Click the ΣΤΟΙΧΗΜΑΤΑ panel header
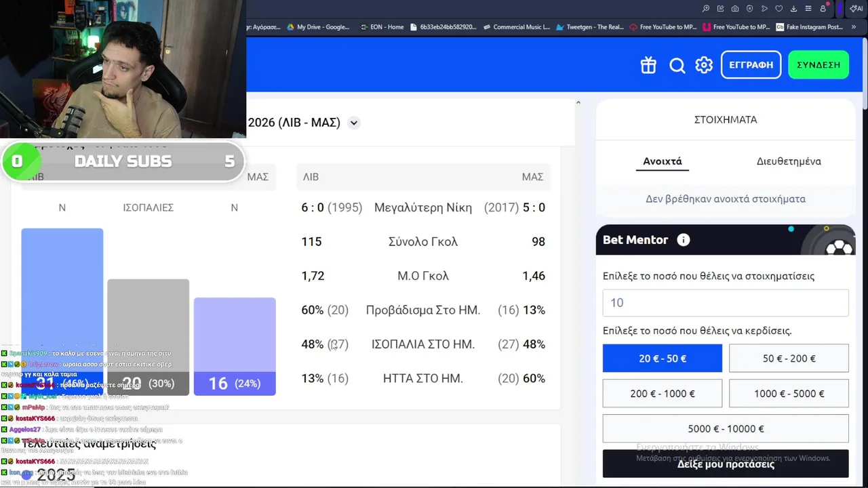The width and height of the screenshot is (868, 488). (726, 119)
